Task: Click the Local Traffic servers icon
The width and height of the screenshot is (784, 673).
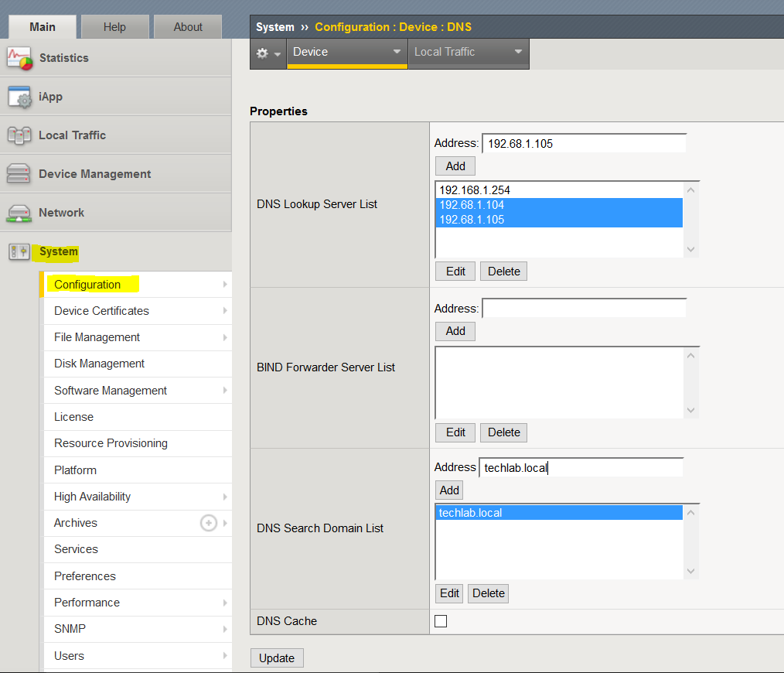Action: click(x=19, y=135)
